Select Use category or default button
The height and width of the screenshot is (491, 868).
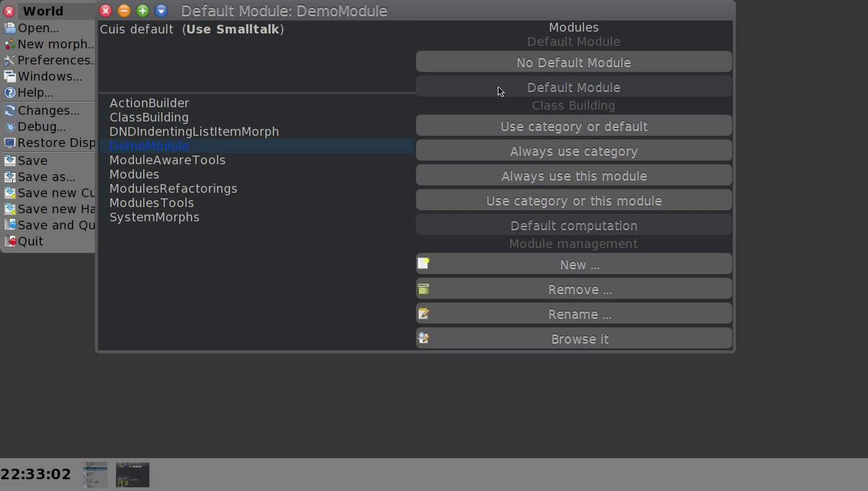click(x=573, y=126)
